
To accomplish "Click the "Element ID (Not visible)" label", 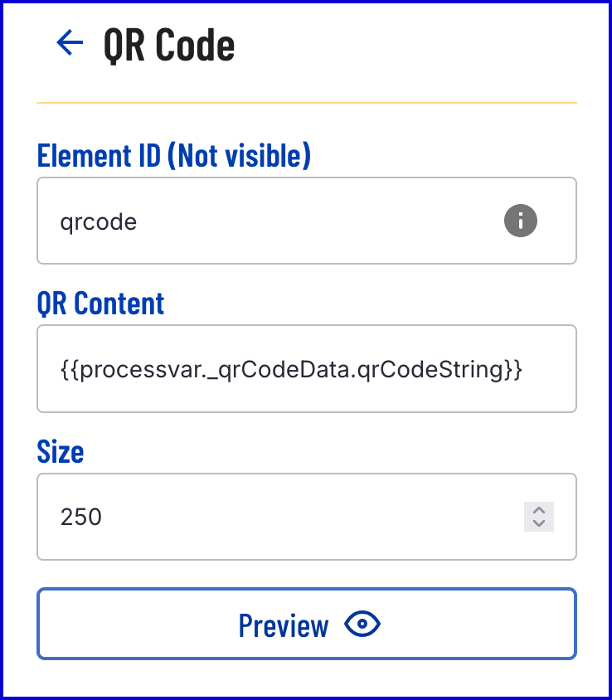I will tap(174, 155).
